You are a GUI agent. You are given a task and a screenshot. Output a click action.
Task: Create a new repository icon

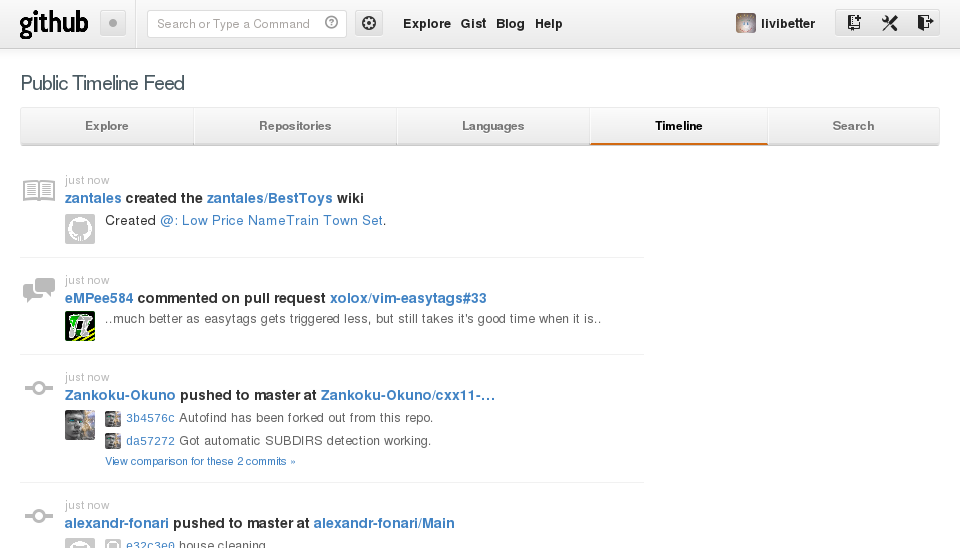point(853,23)
